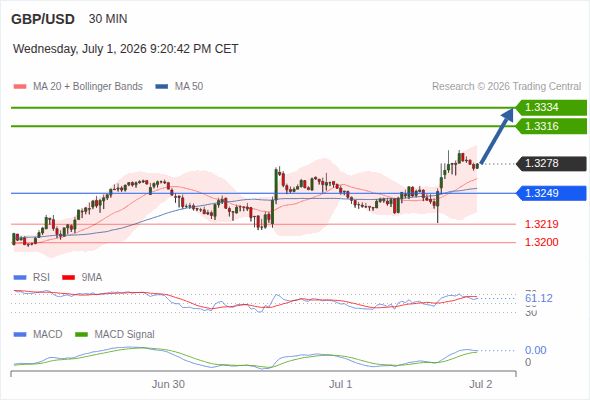
Task: Click the 1.3200 support level label
Action: tap(541, 242)
